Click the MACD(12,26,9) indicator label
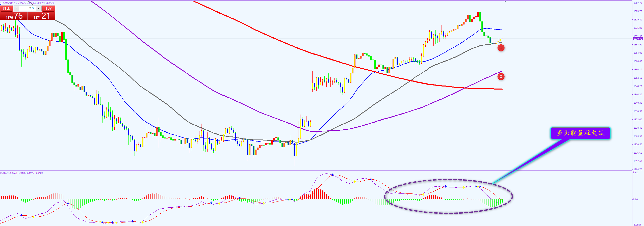 pos(9,173)
